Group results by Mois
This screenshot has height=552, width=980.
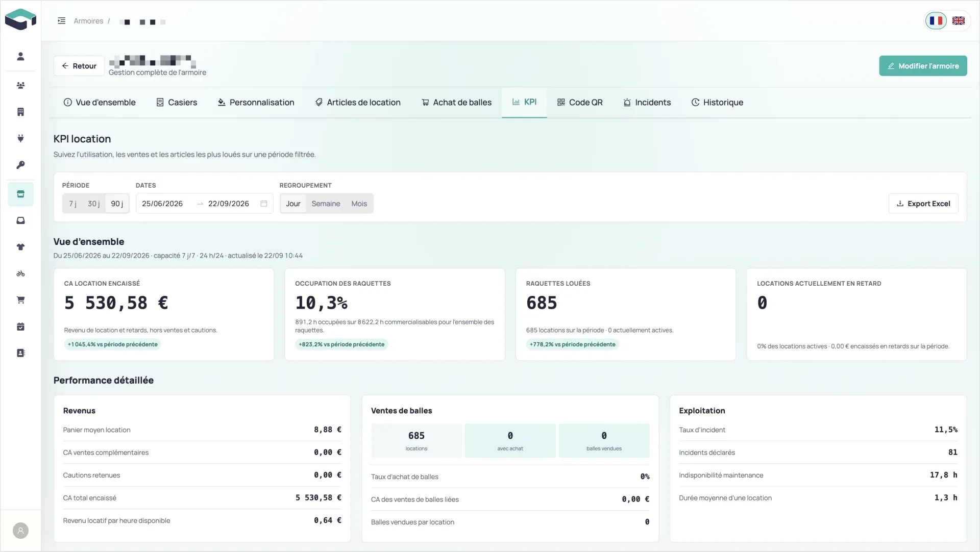pyautogui.click(x=359, y=204)
